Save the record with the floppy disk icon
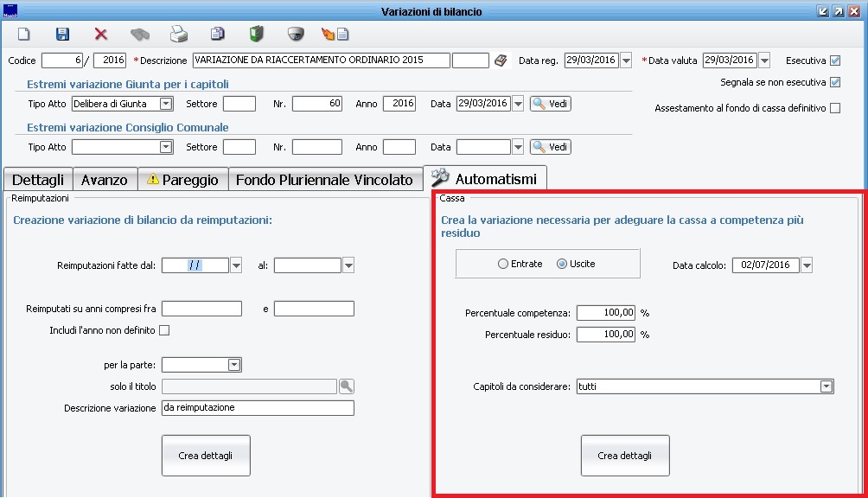 pyautogui.click(x=62, y=35)
